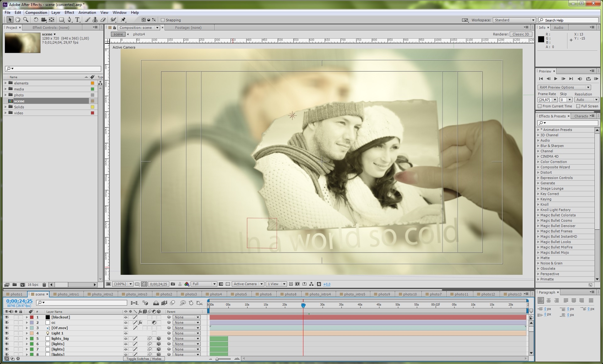The height and width of the screenshot is (364, 603).
Task: Toggle region of interest in viewer
Action: [144, 284]
